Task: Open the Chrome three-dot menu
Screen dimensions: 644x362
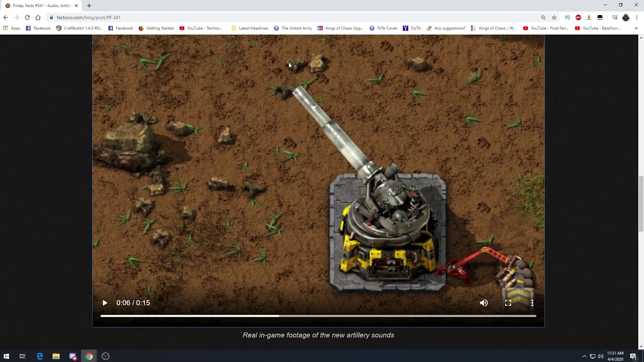Action: (x=637, y=17)
